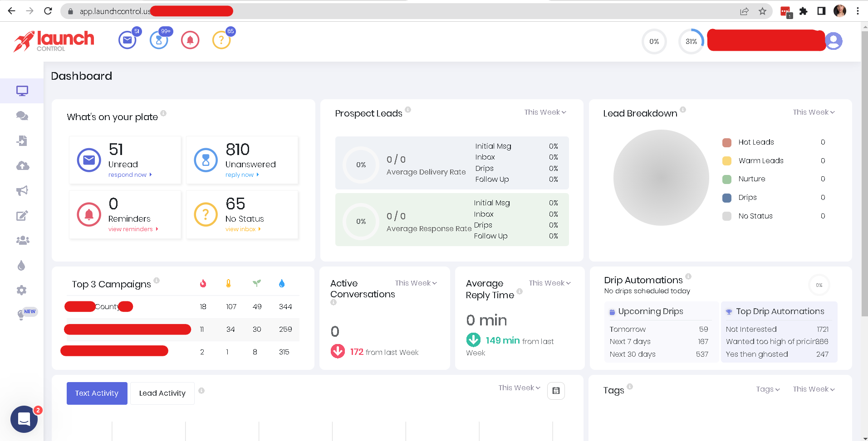Viewport: 868px width, 441px height.
Task: Click info icon beside Lead Breakdown
Action: pos(683,110)
